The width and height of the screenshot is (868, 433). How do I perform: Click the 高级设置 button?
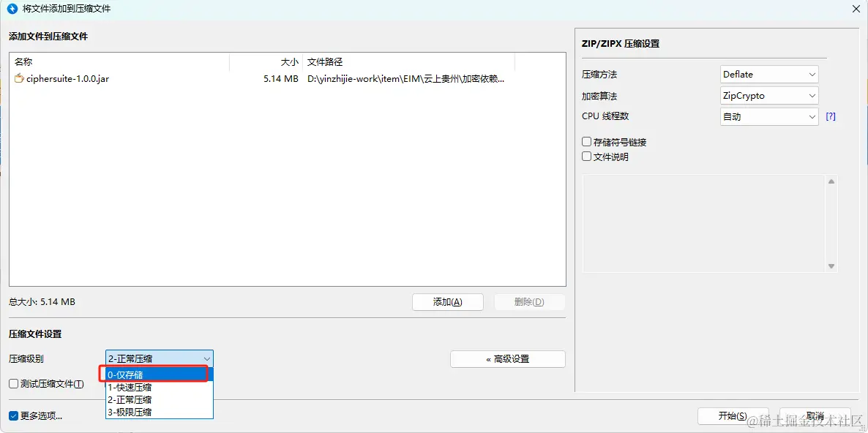[508, 358]
